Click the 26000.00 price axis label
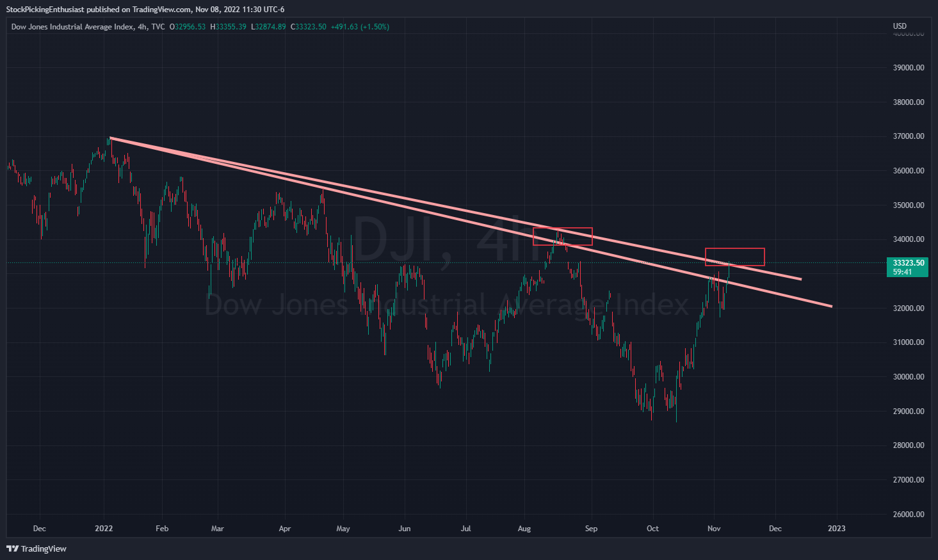Image resolution: width=938 pixels, height=560 pixels. click(909, 515)
